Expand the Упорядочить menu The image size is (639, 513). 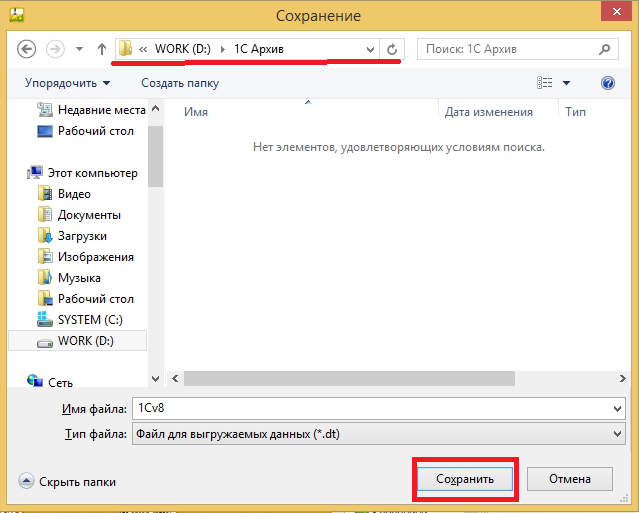click(x=68, y=83)
